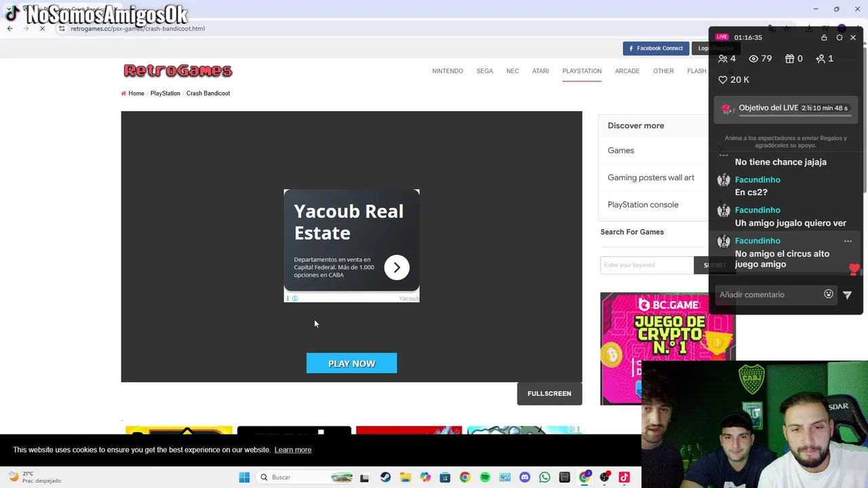Open Steam from the taskbar
The height and width of the screenshot is (488, 868).
pos(385,478)
